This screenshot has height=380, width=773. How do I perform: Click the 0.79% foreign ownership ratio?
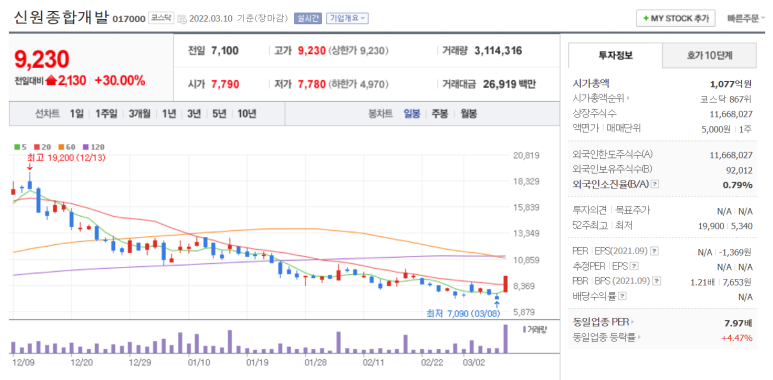click(x=738, y=185)
